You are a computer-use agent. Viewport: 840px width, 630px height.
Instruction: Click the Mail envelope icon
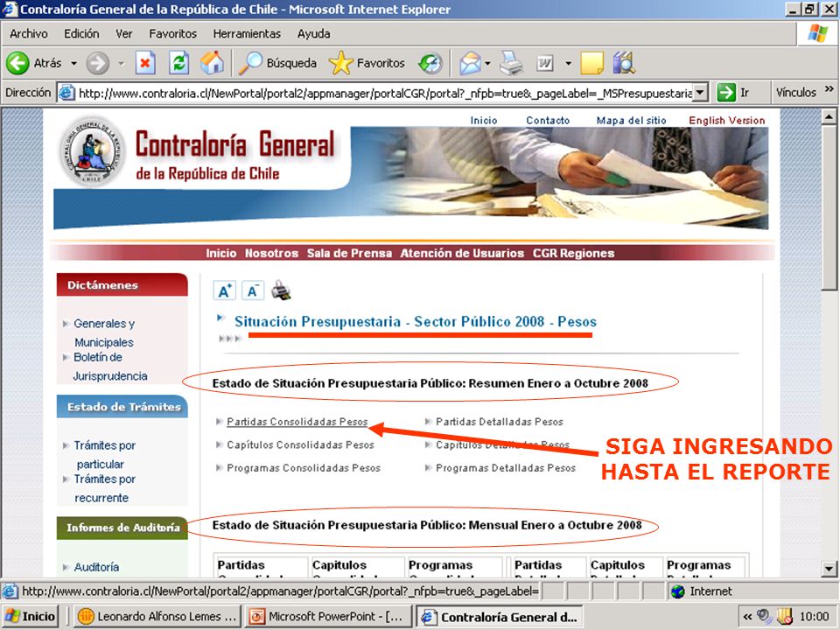coord(470,63)
